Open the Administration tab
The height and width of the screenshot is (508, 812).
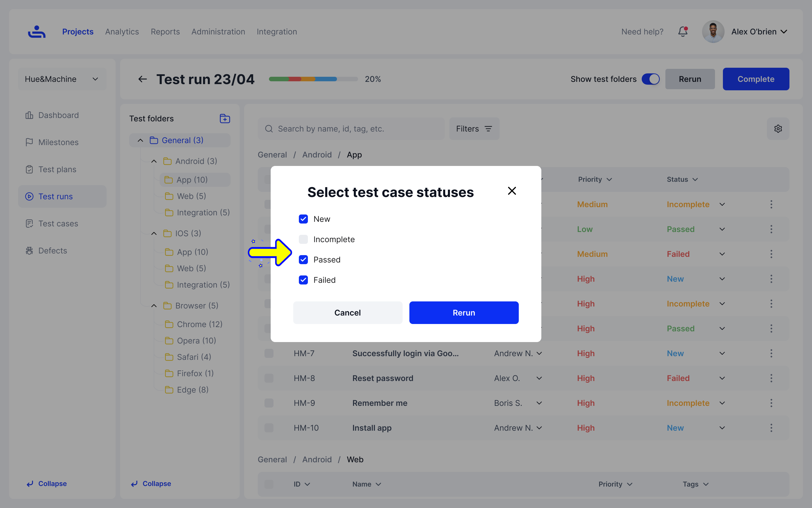218,32
